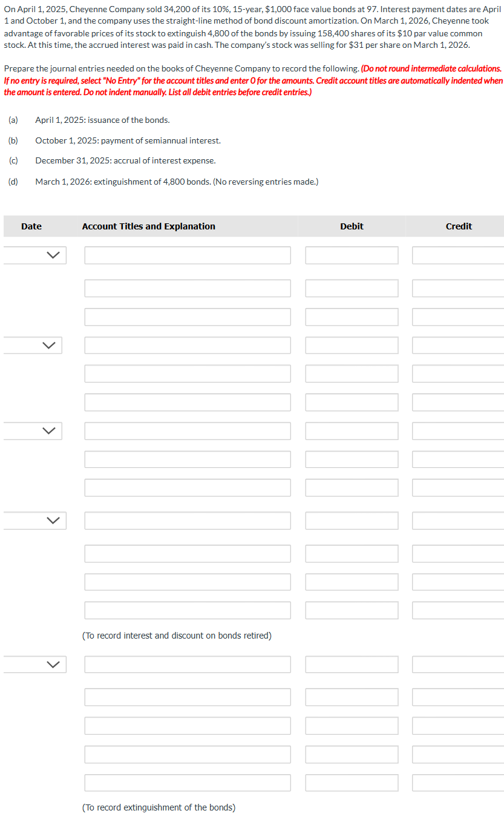This screenshot has width=504, height=822.
Task: Click the extinguishment entry's second-line debit field
Action: click(352, 697)
